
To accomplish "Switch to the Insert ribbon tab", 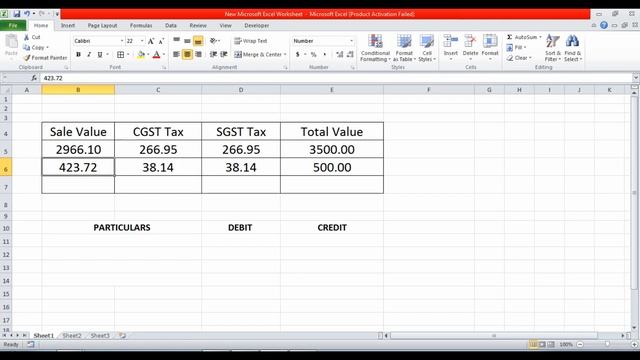I will [x=68, y=25].
